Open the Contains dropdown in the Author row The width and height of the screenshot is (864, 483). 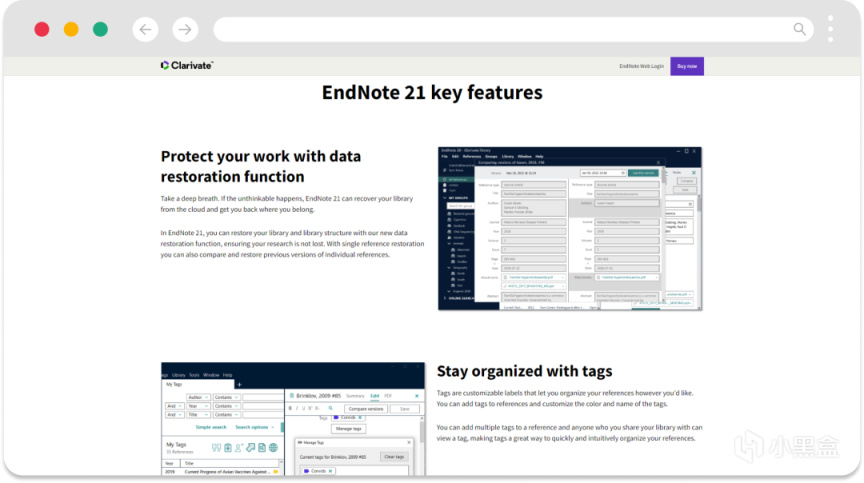click(x=226, y=397)
